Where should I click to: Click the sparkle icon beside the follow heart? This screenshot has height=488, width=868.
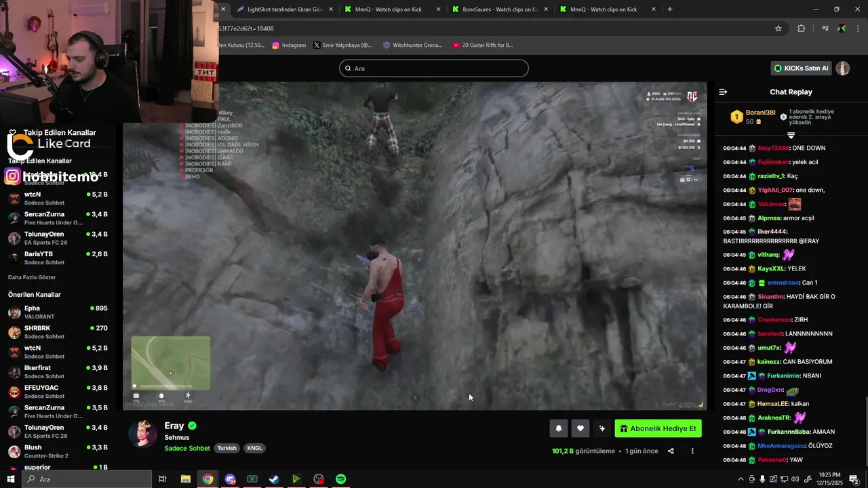click(601, 428)
